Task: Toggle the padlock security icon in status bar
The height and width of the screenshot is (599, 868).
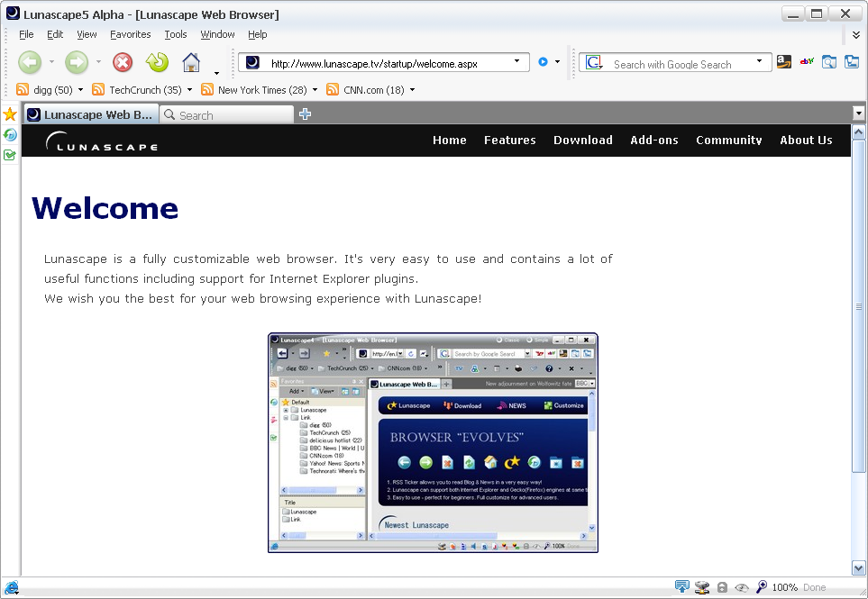Action: (x=722, y=587)
